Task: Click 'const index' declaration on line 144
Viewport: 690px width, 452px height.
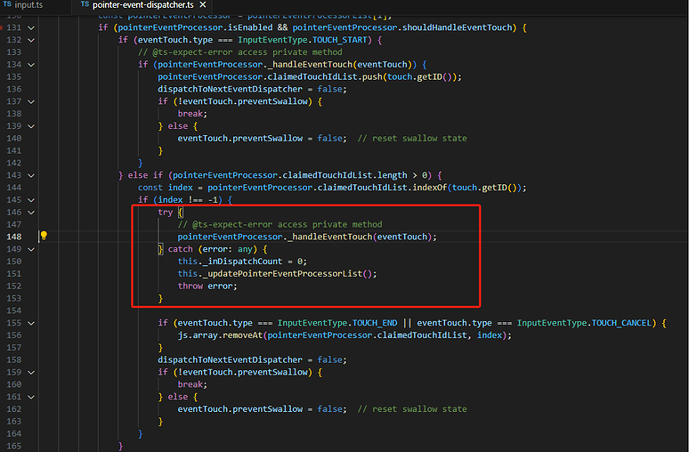Action: tap(165, 187)
